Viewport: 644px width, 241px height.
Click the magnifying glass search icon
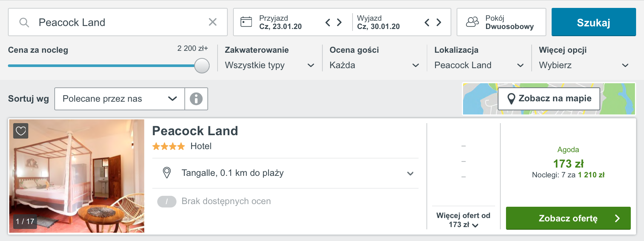[x=24, y=23]
